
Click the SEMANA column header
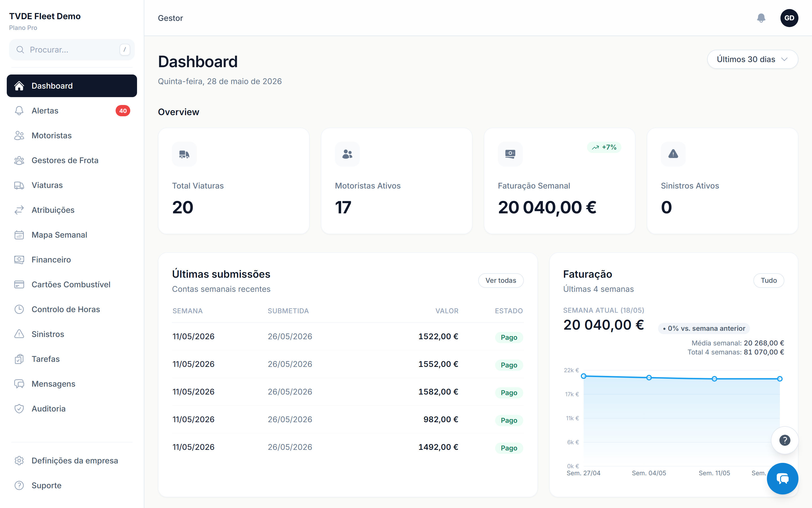(187, 311)
